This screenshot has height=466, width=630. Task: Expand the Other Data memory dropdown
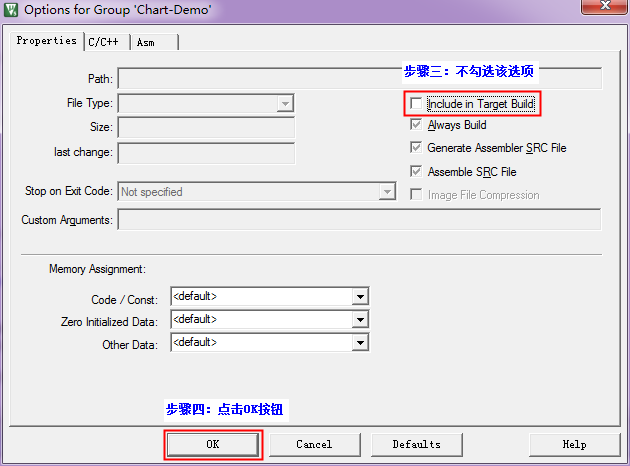pyautogui.click(x=360, y=343)
